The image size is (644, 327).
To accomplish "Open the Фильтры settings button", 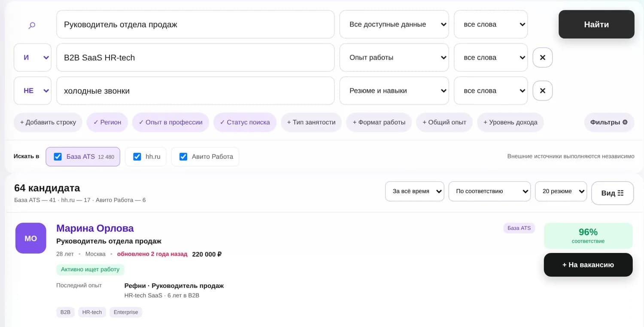I will click(609, 122).
